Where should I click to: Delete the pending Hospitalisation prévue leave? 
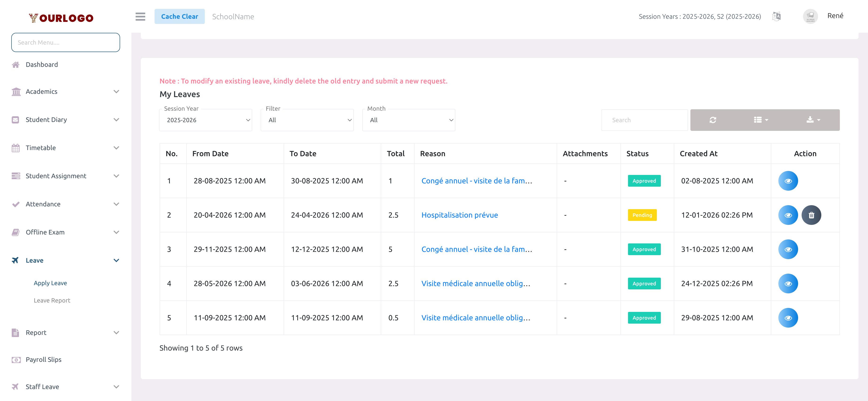(x=811, y=215)
